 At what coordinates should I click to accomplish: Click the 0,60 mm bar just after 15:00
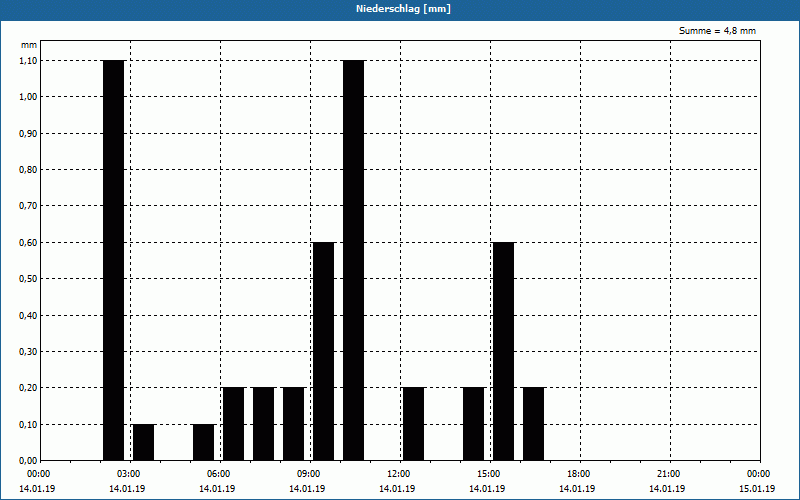504,352
